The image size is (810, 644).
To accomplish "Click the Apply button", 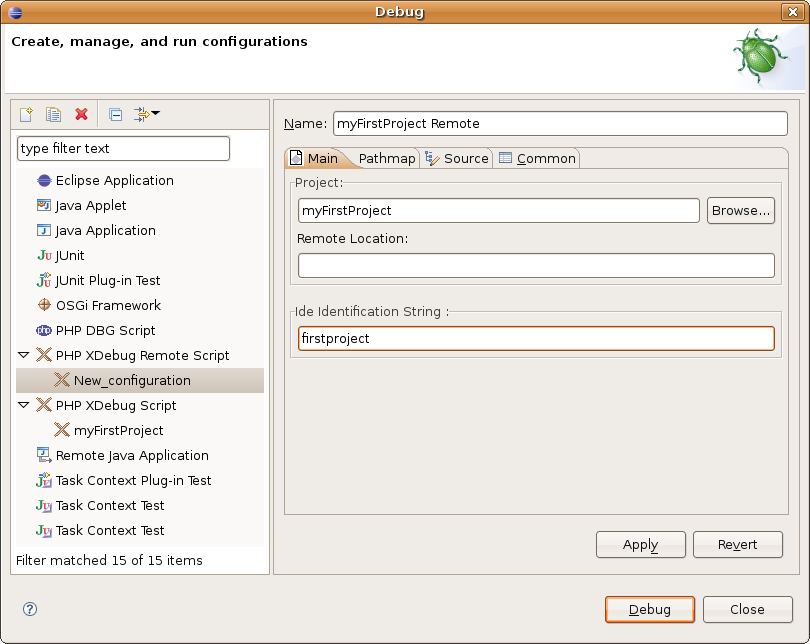I will point(640,545).
